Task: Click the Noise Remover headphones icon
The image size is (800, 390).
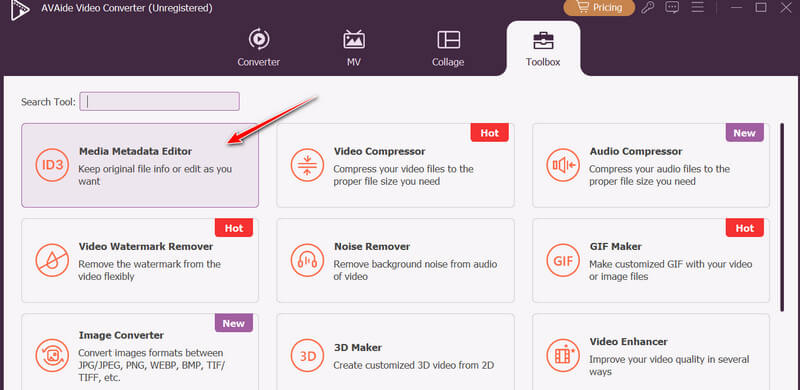Action: 307,260
